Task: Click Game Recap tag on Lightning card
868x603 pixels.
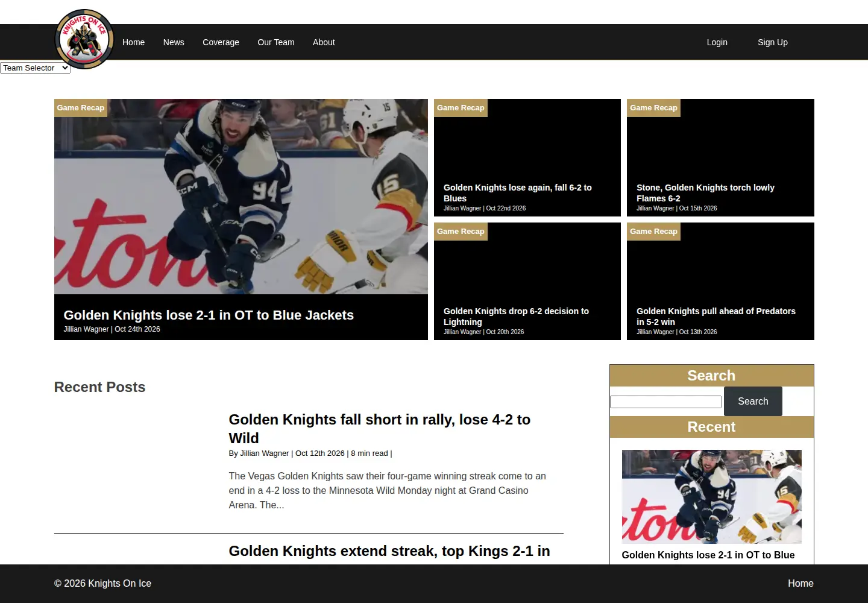Action: [461, 232]
